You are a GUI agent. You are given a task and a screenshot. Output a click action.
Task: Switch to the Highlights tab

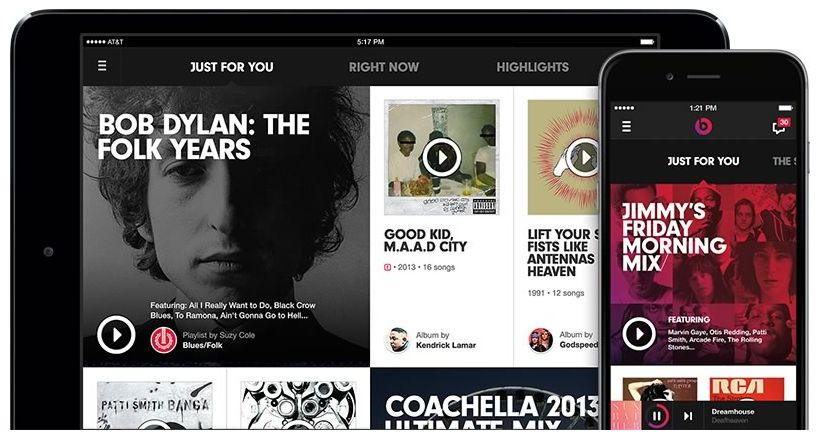(x=532, y=67)
